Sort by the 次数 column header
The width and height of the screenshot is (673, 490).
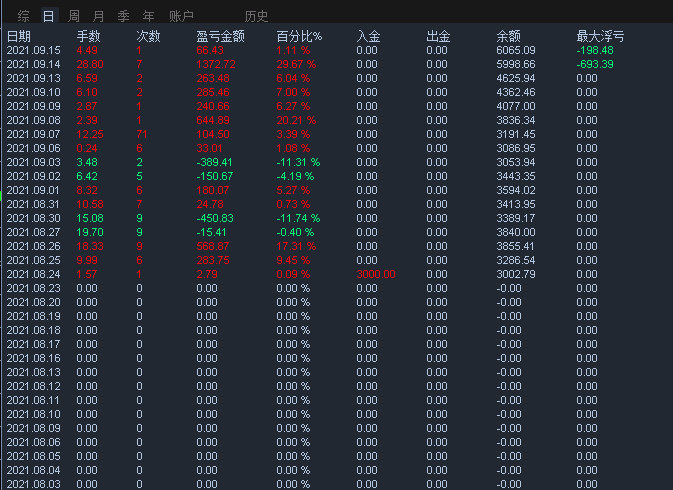coord(148,36)
